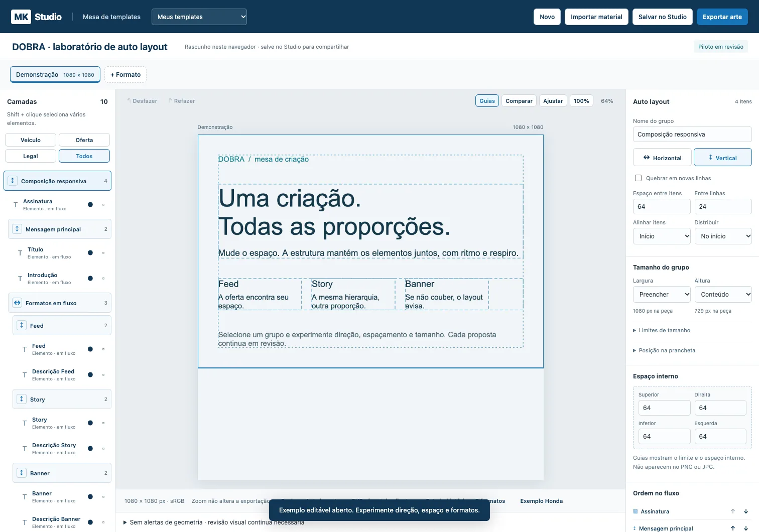Toggle the dot on the Introdução layer

pyautogui.click(x=90, y=278)
